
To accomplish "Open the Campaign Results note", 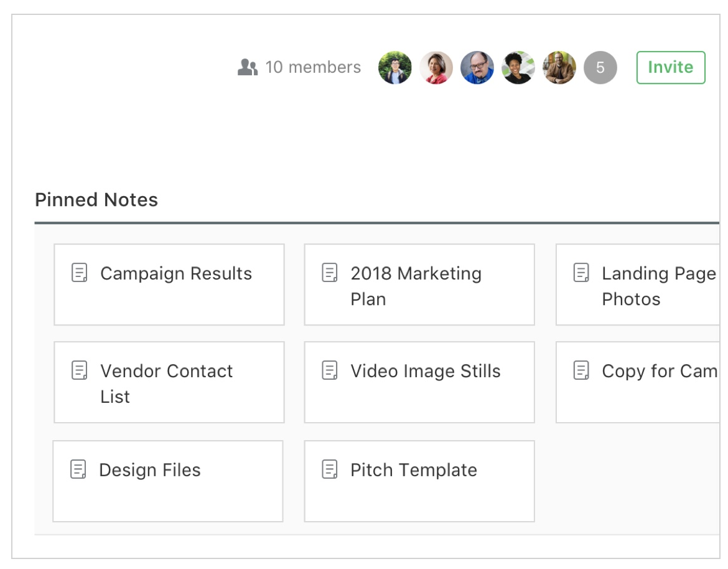I will coord(169,284).
